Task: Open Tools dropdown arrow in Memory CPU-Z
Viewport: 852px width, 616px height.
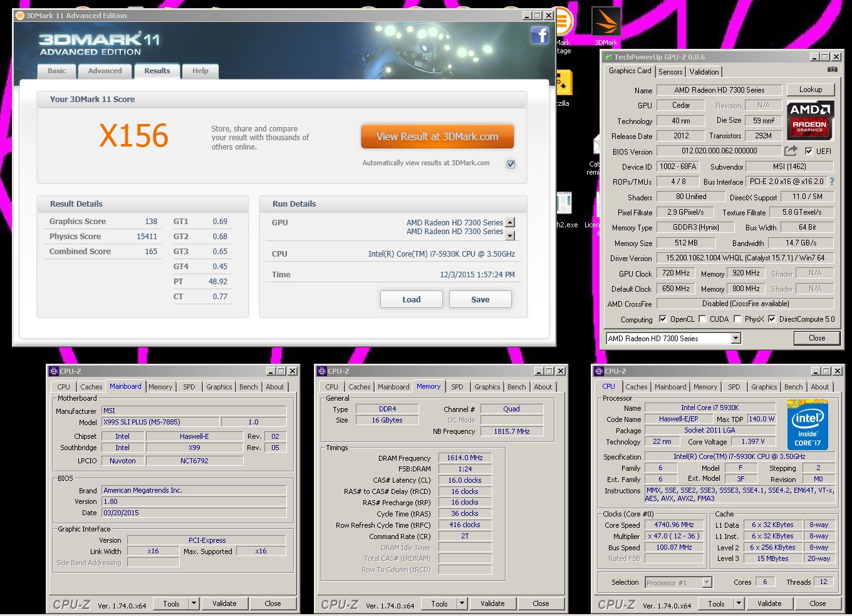Action: click(x=462, y=603)
